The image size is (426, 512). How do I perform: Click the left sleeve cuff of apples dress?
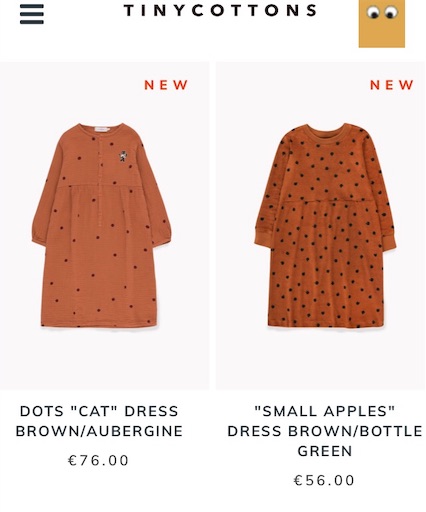click(x=263, y=239)
